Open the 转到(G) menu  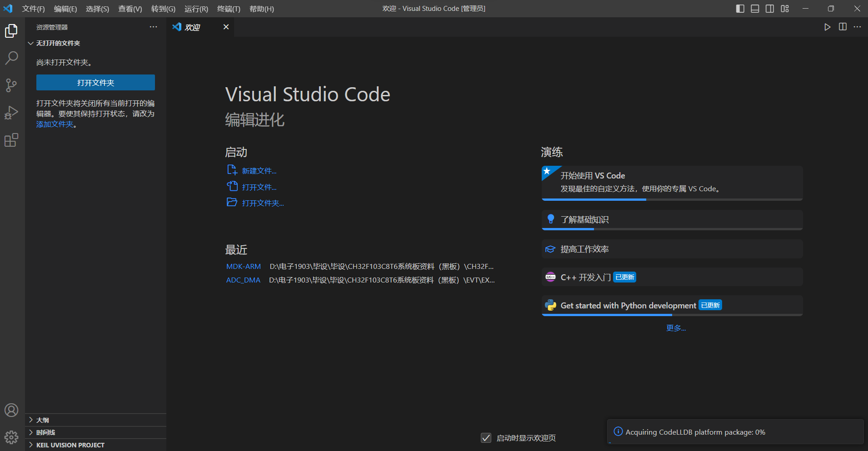pyautogui.click(x=163, y=9)
